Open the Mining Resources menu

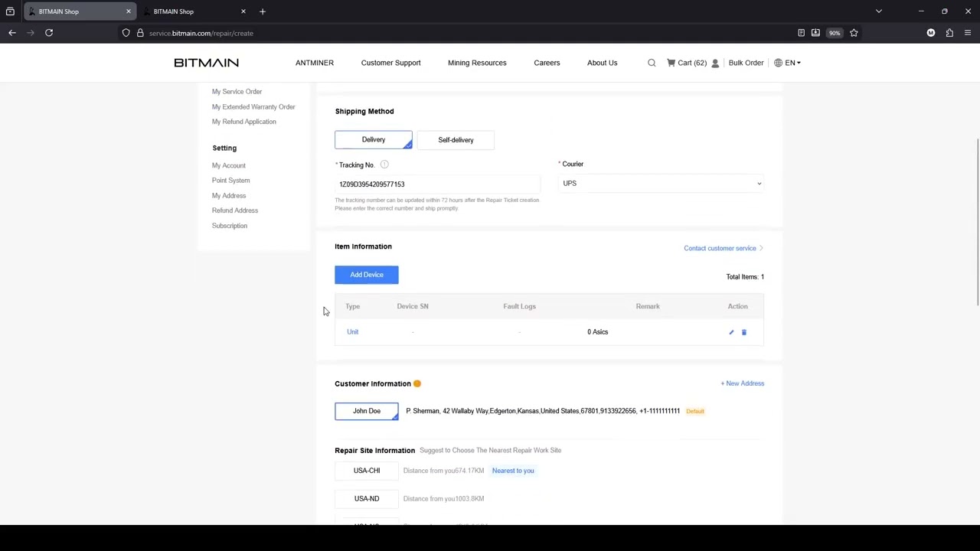click(477, 63)
